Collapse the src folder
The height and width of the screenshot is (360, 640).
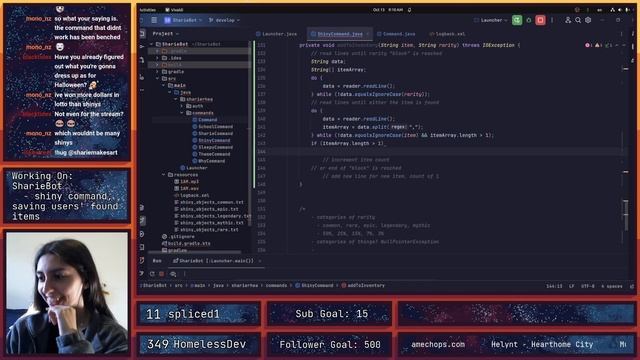pos(158,78)
